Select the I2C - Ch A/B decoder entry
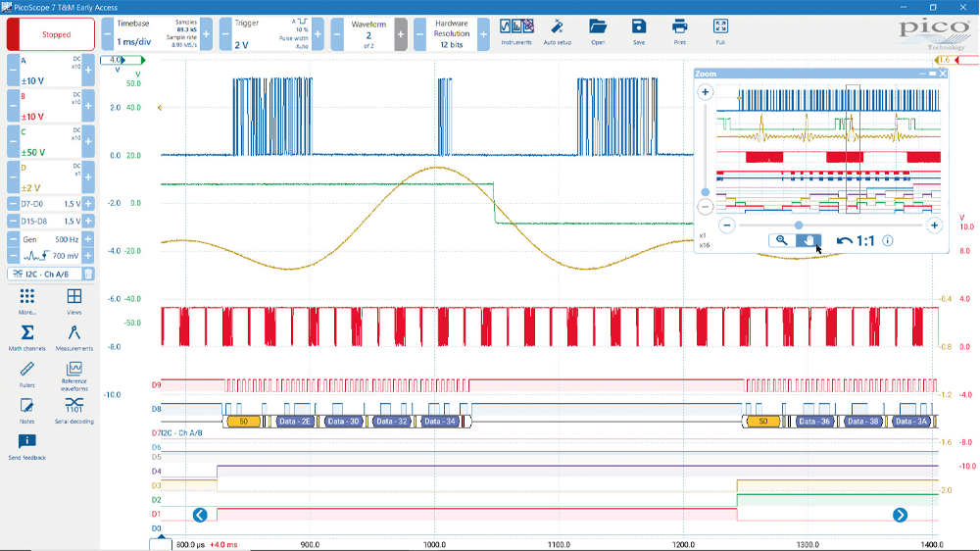Image resolution: width=980 pixels, height=551 pixels. (x=45, y=274)
